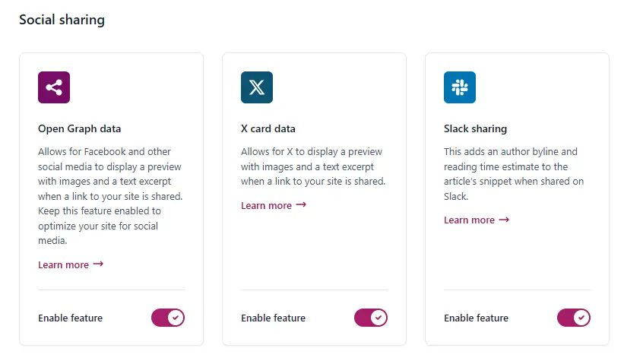Open Learn more link for Open Graph data
This screenshot has height=364, width=624.
pyautogui.click(x=64, y=265)
